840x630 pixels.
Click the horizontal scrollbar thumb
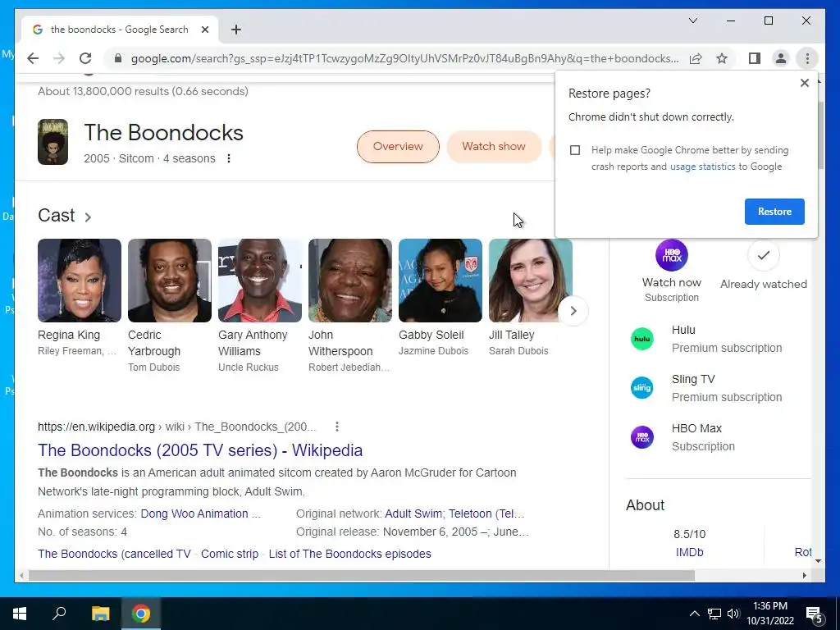[362, 576]
